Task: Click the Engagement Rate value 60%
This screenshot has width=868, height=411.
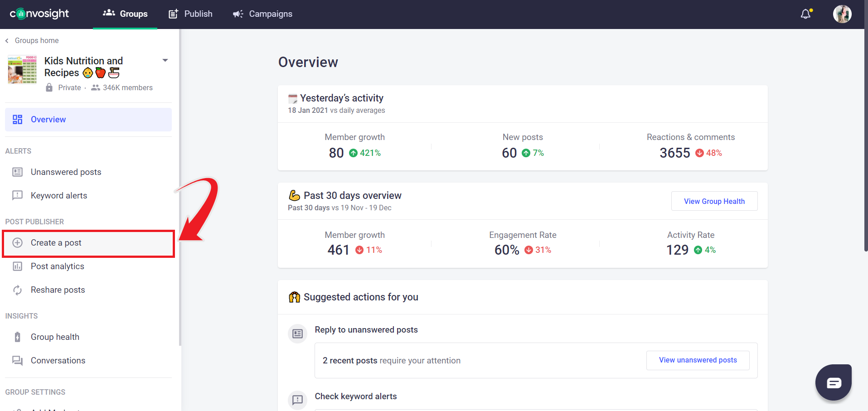Action: 507,250
